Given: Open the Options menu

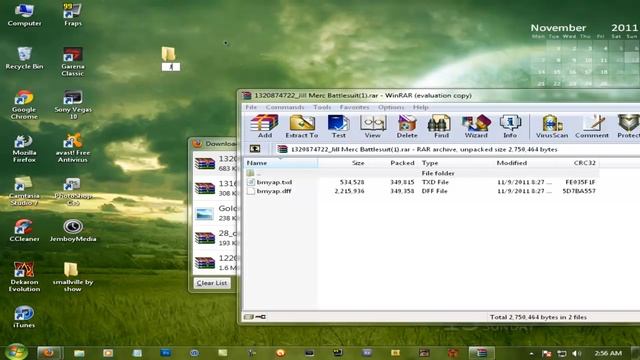Looking at the screenshot, I should tap(391, 107).
